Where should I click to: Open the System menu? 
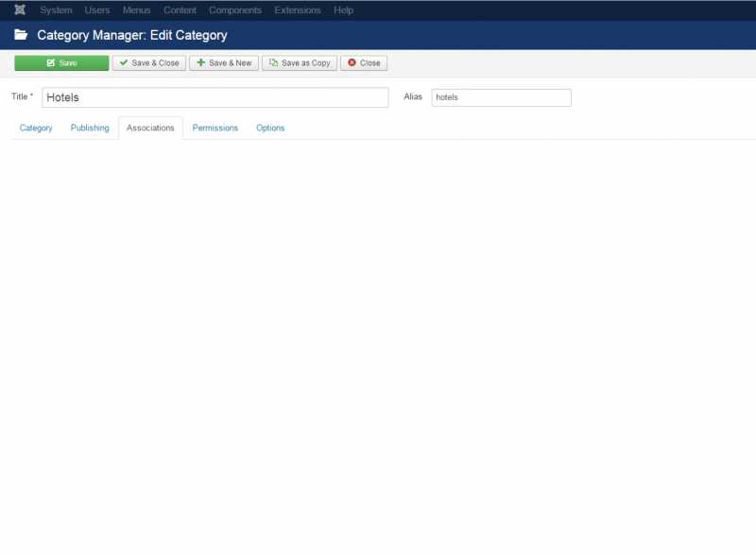[x=56, y=10]
